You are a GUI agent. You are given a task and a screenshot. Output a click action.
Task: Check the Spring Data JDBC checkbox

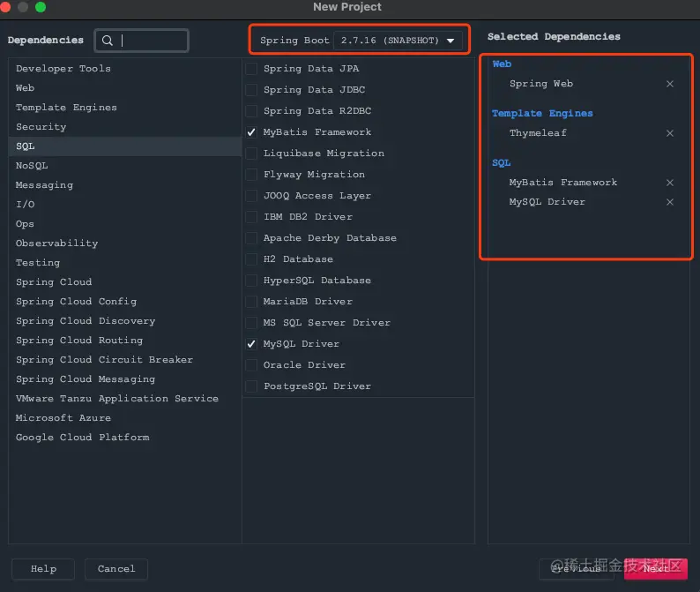pyautogui.click(x=251, y=90)
